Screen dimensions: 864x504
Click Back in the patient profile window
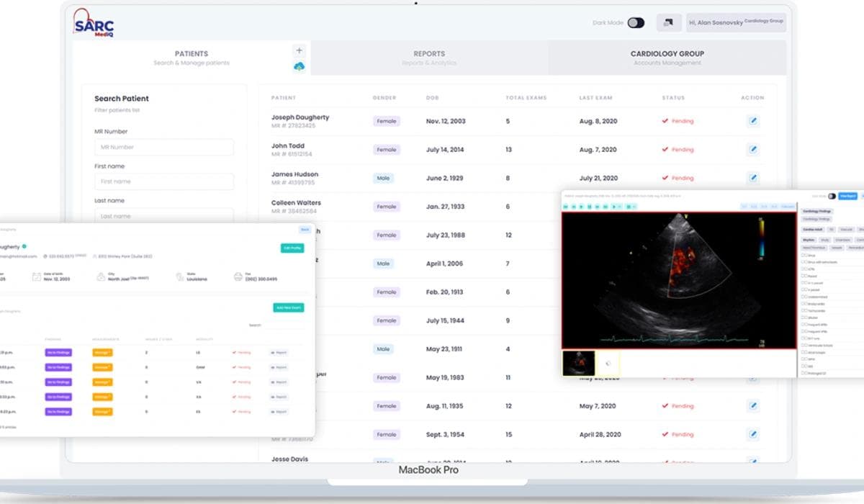click(x=305, y=229)
